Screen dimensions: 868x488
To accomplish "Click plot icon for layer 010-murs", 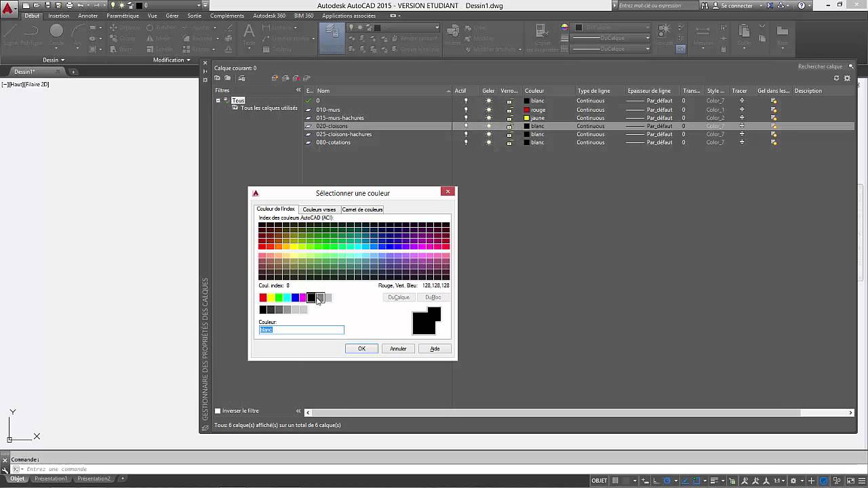I will pos(741,110).
